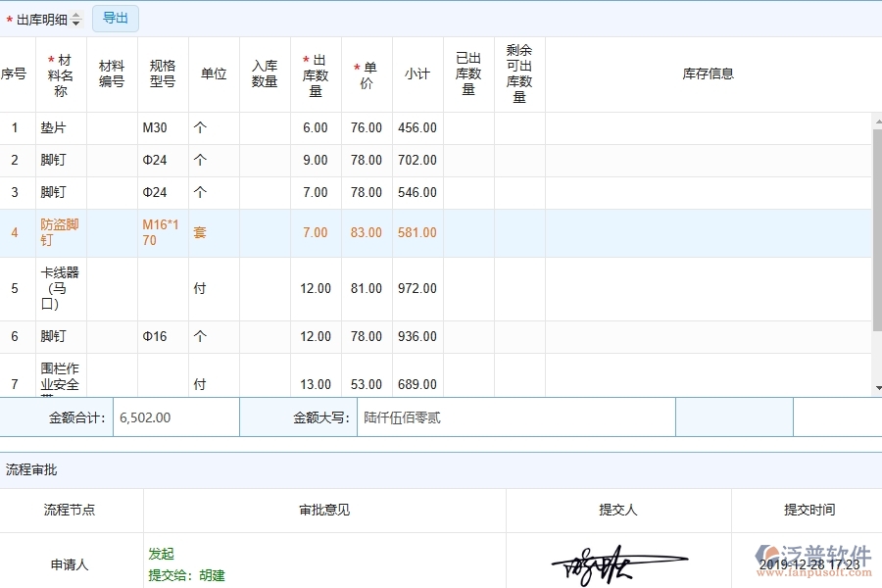Click the 材料名称 column header
The image size is (882, 588).
60,73
